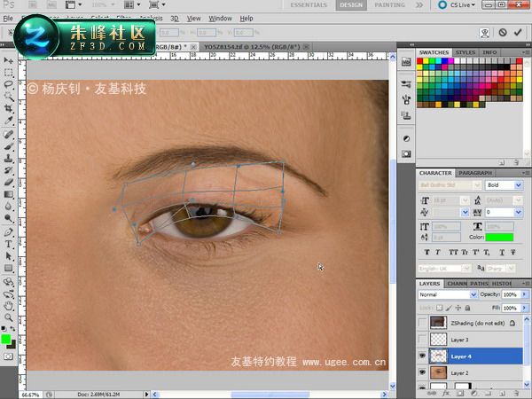Select the Spot Healing Brush tool
This screenshot has width=532, height=399.
coord(9,134)
